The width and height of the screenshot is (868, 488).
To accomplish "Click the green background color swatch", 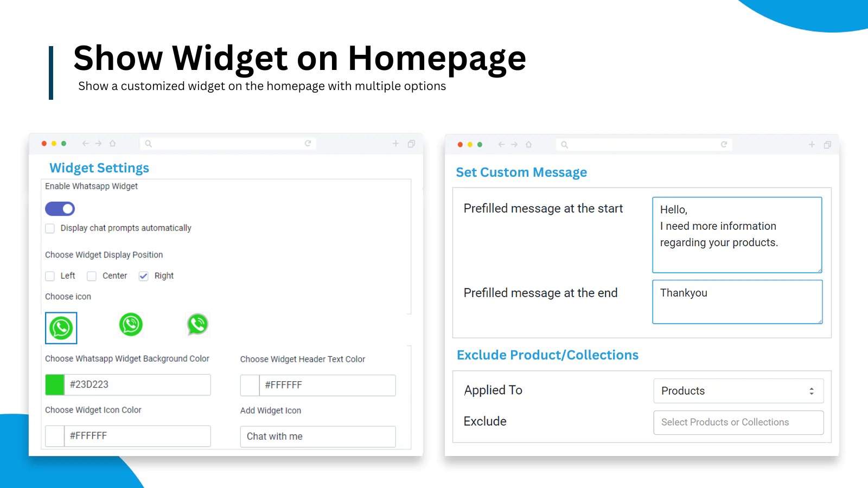I will [x=55, y=384].
